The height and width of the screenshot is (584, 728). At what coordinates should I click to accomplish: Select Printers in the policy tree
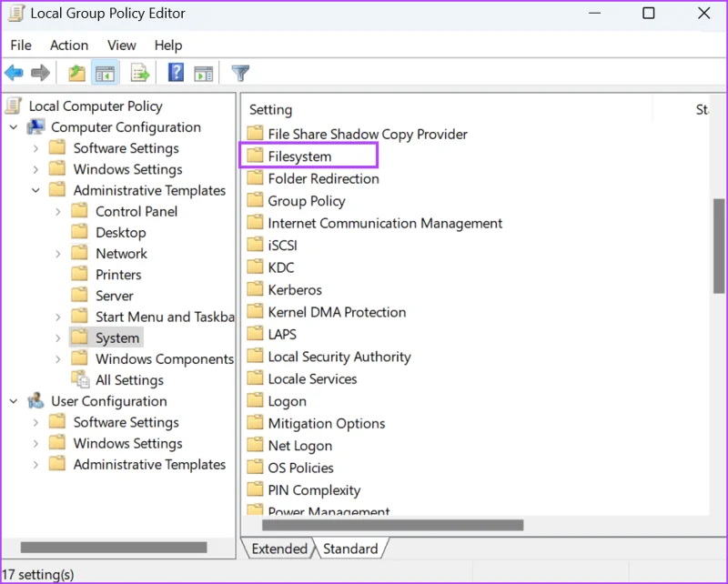pyautogui.click(x=118, y=275)
